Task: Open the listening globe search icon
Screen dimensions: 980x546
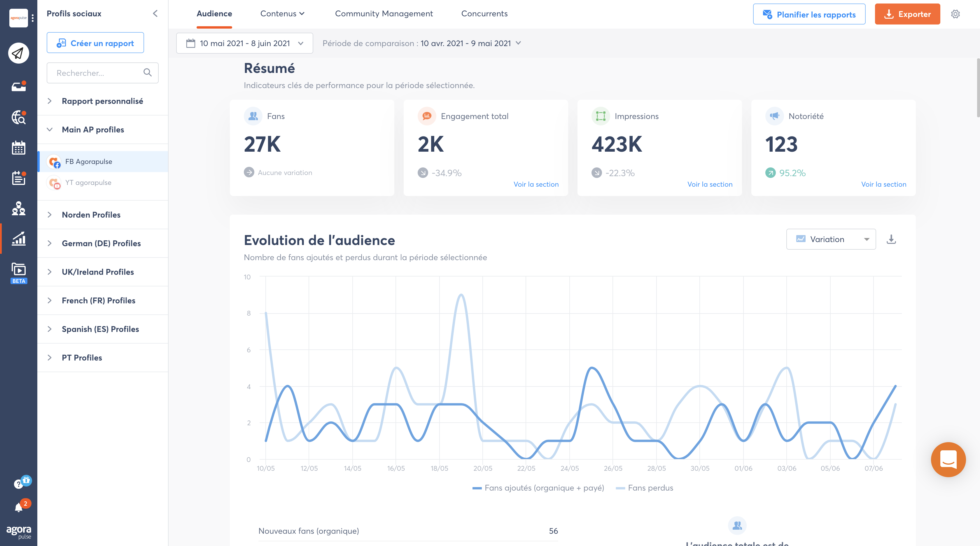Action: click(x=18, y=117)
